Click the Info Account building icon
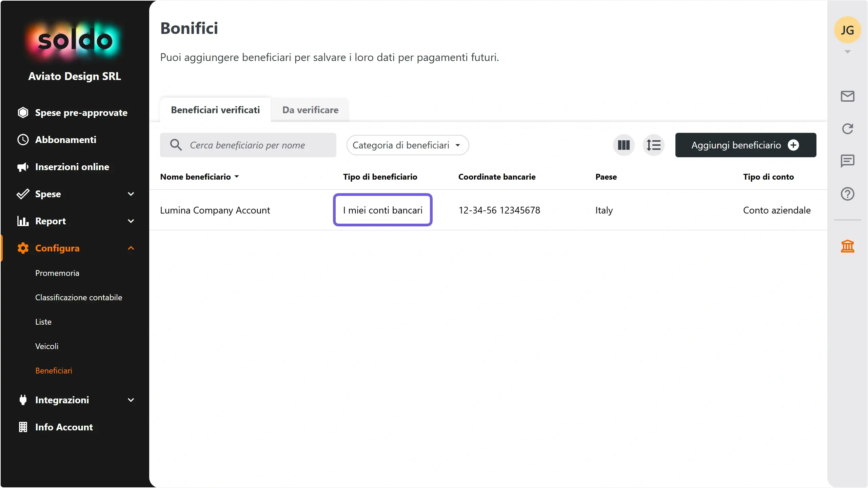The height and width of the screenshot is (488, 868). click(x=23, y=427)
